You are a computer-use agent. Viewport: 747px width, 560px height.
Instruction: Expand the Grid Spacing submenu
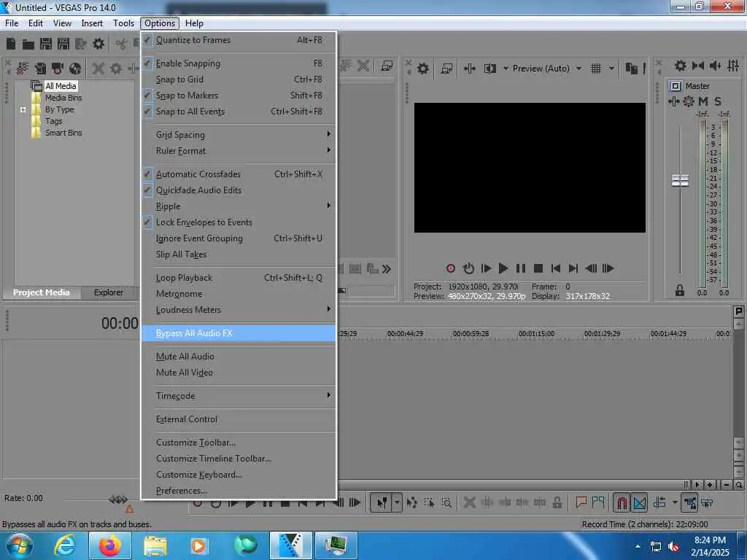click(x=239, y=135)
